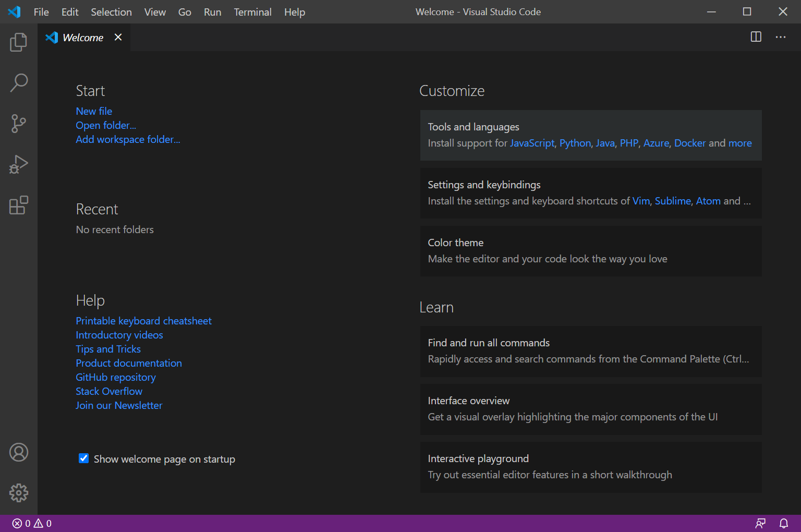The image size is (801, 532).
Task: Open Find and run all commands card
Action: point(591,351)
